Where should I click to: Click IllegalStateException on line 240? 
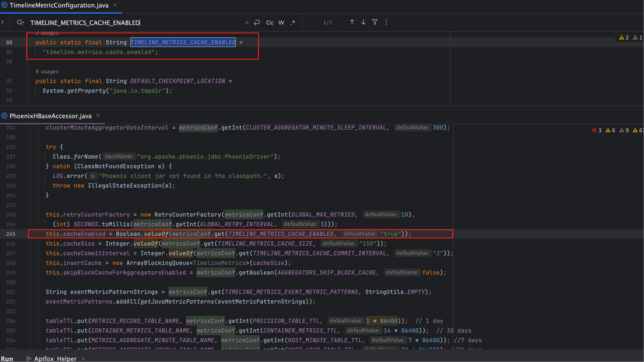coord(125,186)
